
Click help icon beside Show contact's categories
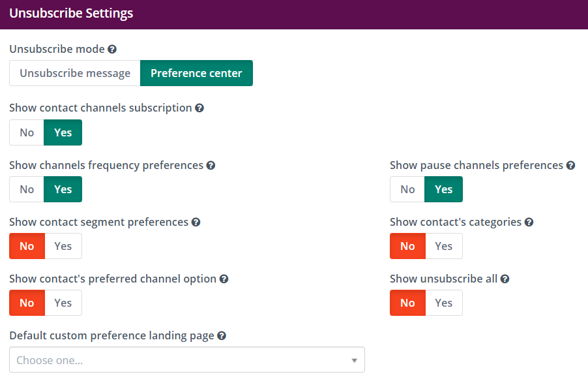(529, 222)
